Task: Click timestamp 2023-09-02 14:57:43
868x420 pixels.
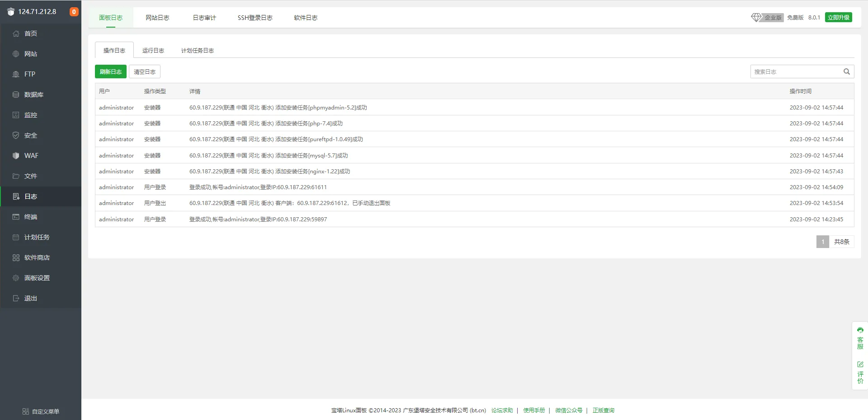Action: click(816, 172)
